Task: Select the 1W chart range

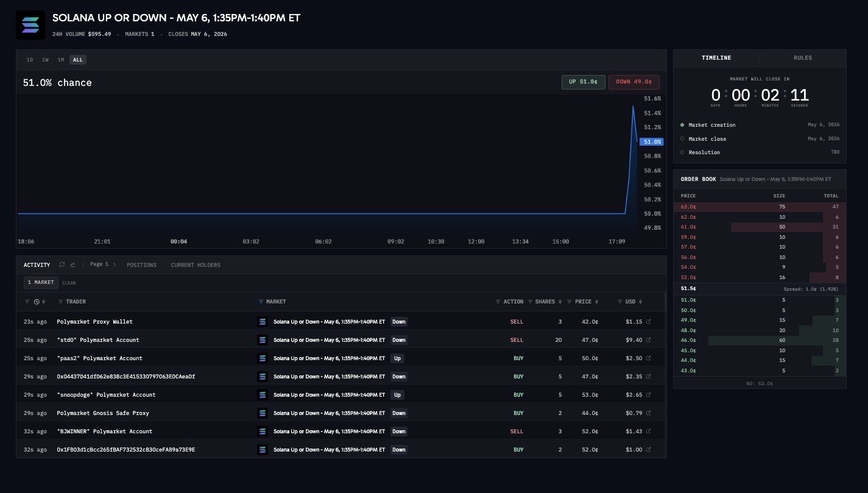Action: coord(45,60)
